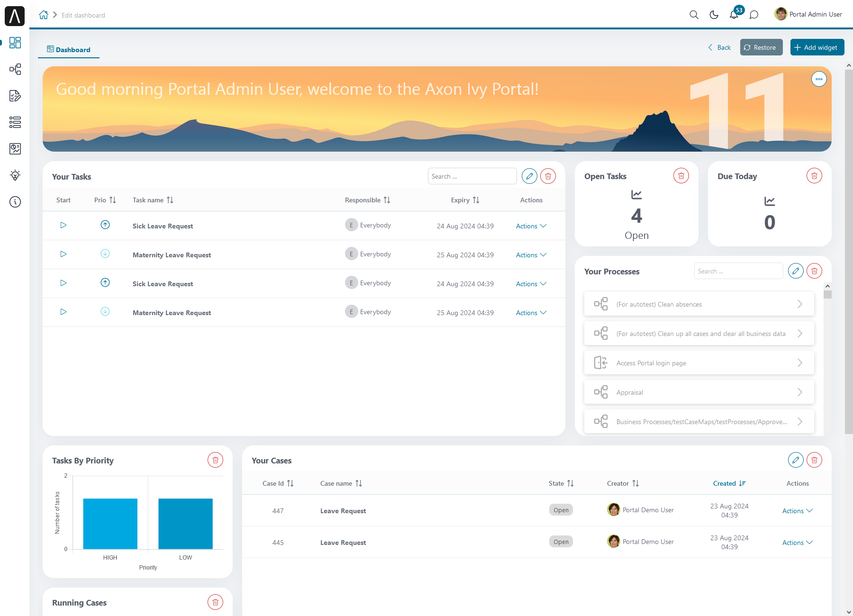Delete the Your Cases widget
Viewport: 853px width, 616px height.
point(814,460)
